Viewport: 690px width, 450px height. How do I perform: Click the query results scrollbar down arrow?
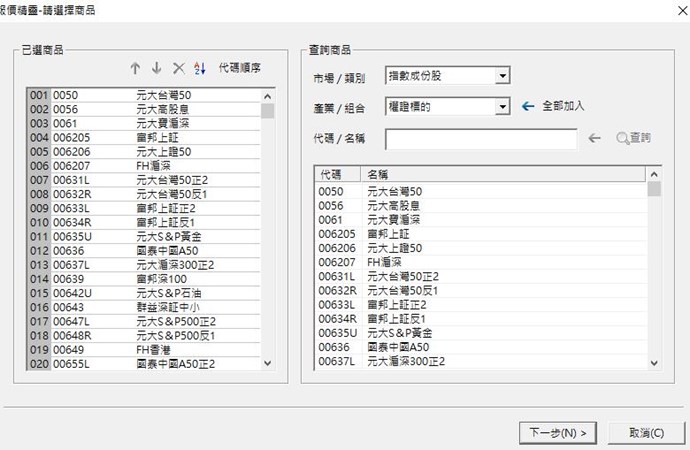pos(654,364)
